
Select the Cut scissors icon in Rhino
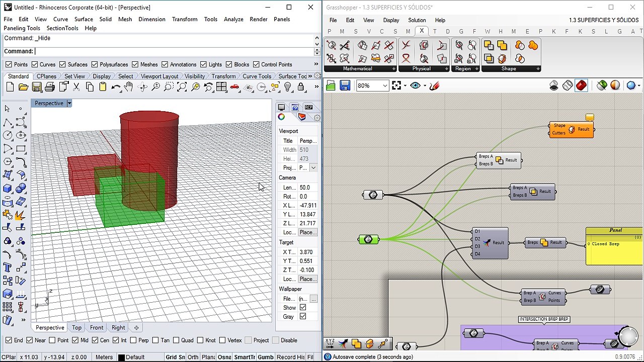(x=76, y=87)
